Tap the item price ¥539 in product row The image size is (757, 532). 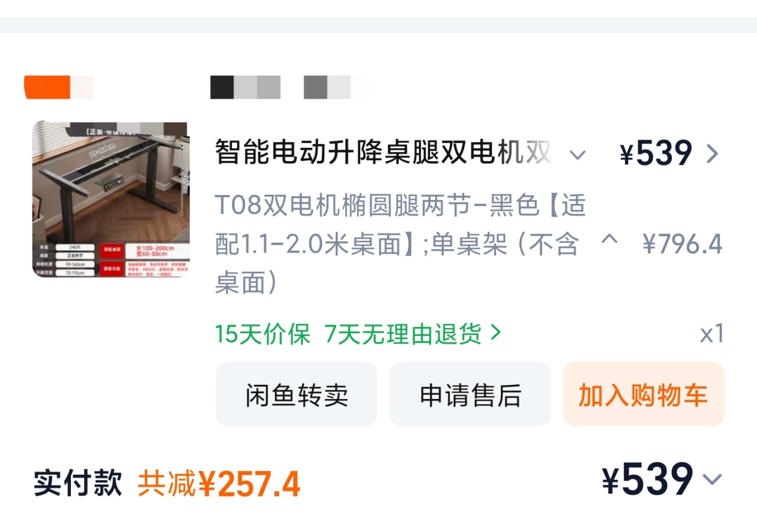[656, 154]
